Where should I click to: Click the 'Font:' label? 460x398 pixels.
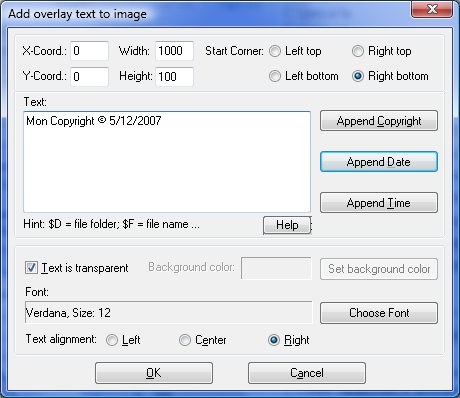(x=37, y=292)
